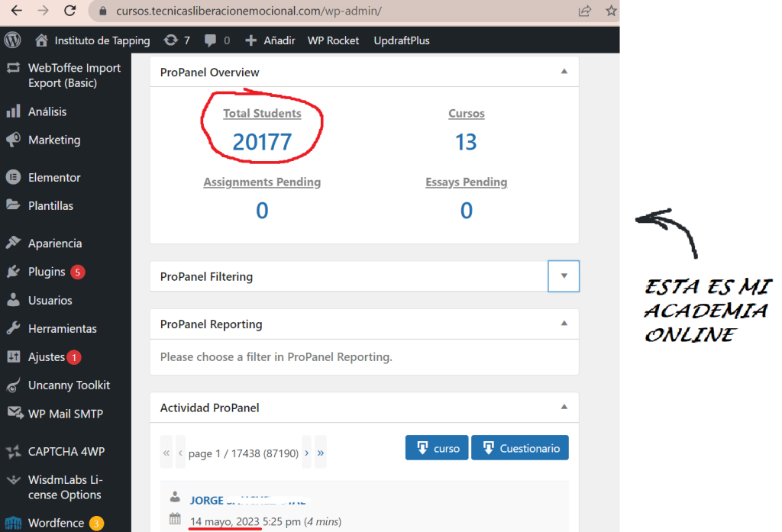This screenshot has width=782, height=532.
Task: Click the Ajustes sliders icon
Action: (14, 356)
